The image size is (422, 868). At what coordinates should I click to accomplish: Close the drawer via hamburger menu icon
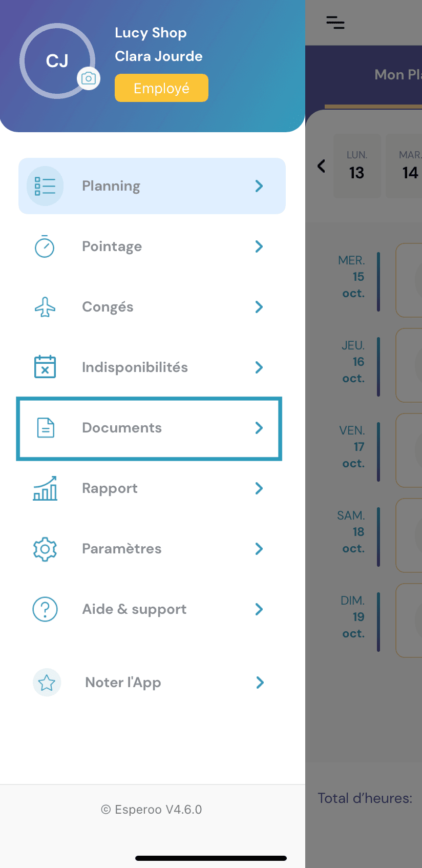point(335,23)
